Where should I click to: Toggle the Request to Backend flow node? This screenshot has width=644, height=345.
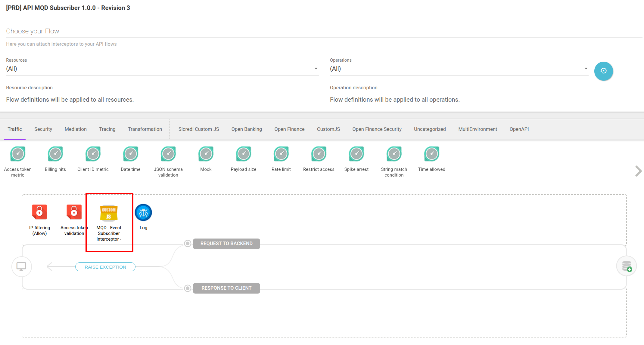[188, 243]
